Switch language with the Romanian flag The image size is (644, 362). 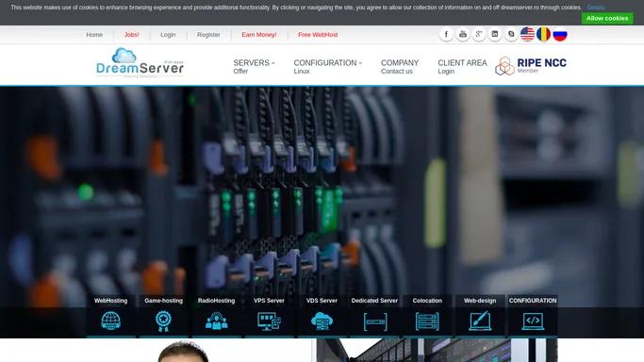click(544, 35)
